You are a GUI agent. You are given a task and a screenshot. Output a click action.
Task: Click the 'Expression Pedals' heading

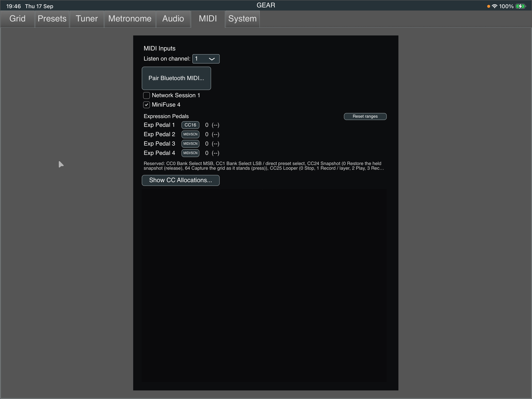tap(166, 116)
